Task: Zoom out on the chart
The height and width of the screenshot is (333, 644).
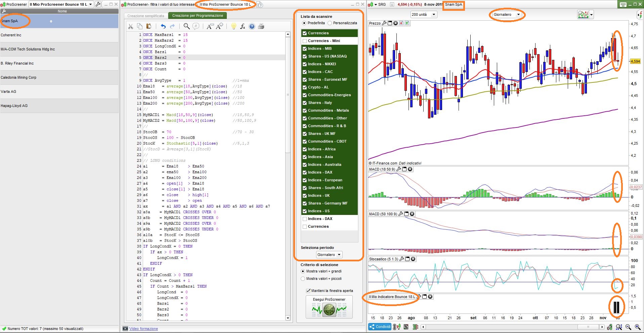Action: tap(628, 327)
